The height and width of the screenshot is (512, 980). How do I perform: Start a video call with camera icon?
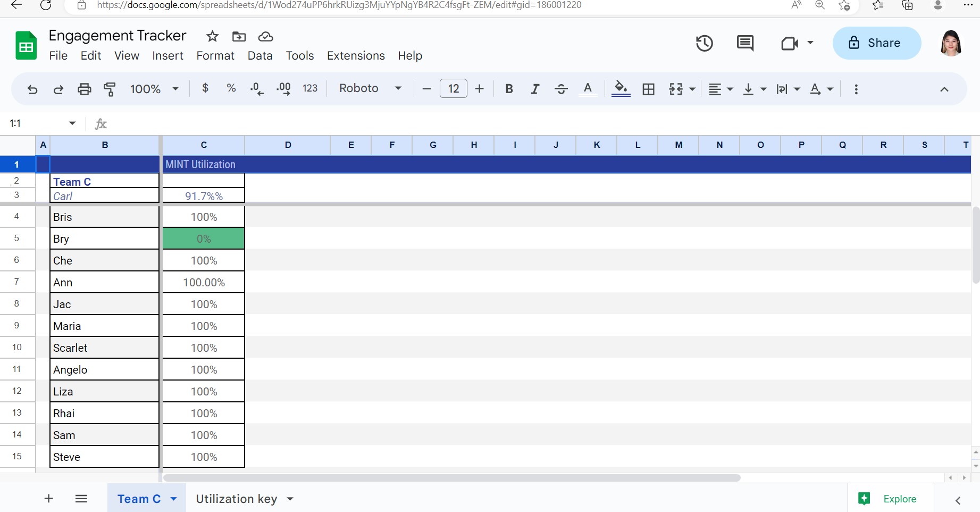click(x=790, y=43)
